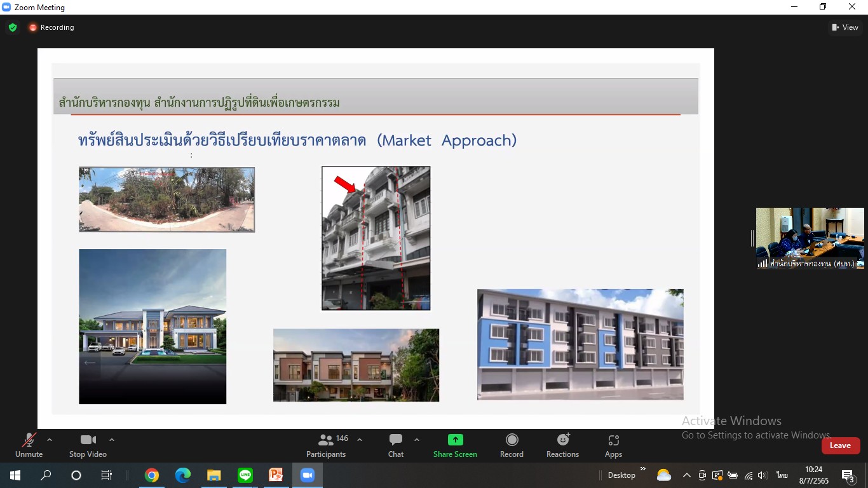This screenshot has height=488, width=868.
Task: Click the Desktop toolbar label
Action: (x=621, y=475)
